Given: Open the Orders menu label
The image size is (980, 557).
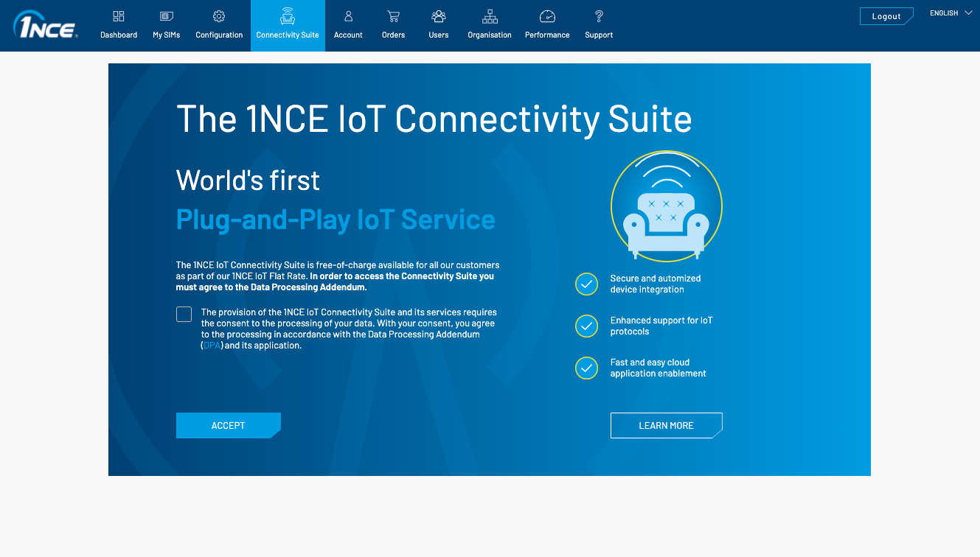Looking at the screenshot, I should pos(393,35).
